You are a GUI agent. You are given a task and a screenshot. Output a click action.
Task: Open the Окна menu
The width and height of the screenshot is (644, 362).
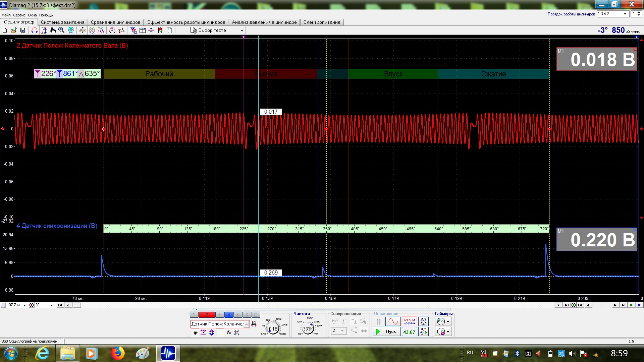point(32,15)
